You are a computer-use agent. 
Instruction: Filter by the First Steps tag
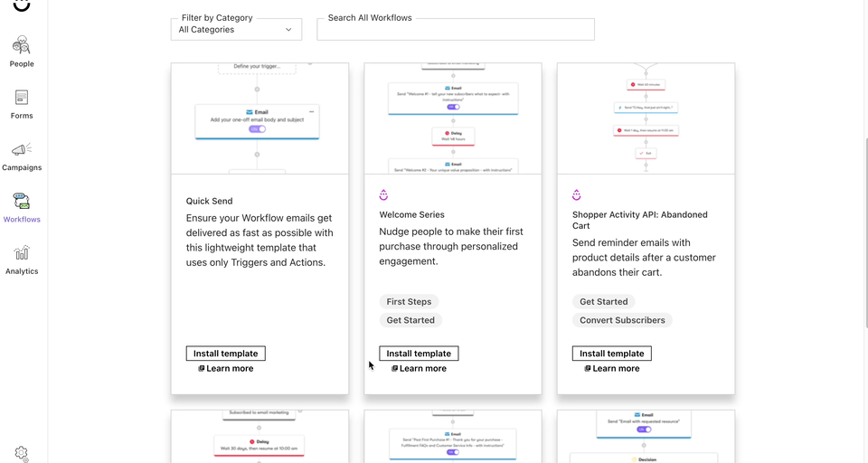coord(409,302)
